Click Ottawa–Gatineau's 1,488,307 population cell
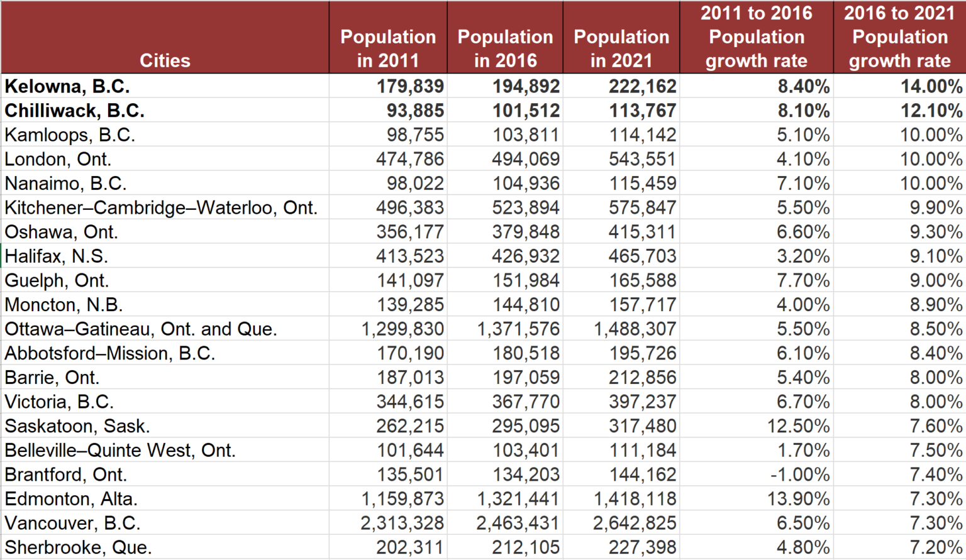 pos(621,329)
